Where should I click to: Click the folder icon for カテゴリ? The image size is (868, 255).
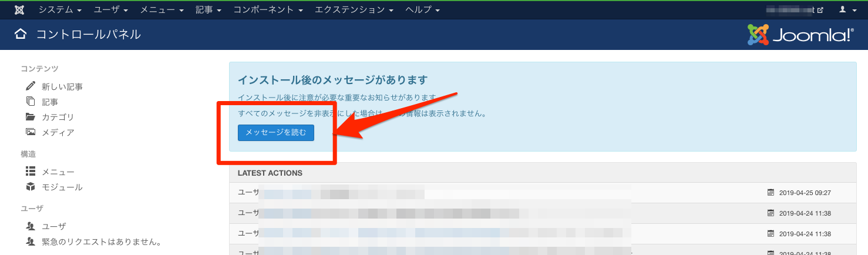(31, 117)
